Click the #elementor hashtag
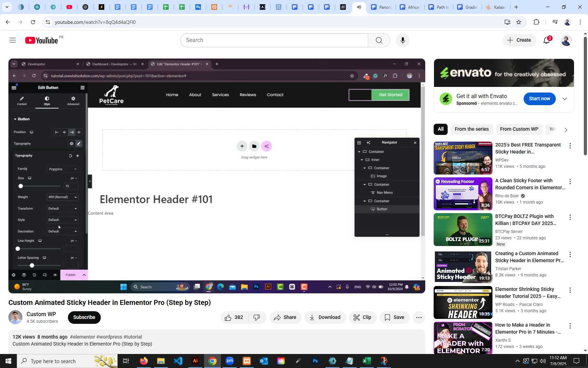The height and width of the screenshot is (368, 588). click(x=82, y=337)
